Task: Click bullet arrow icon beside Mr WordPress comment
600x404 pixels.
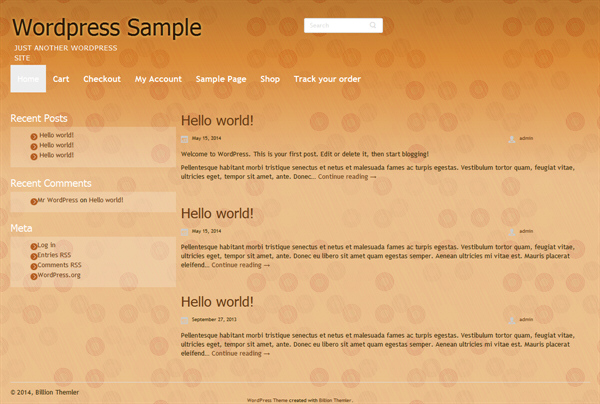Action: point(34,201)
